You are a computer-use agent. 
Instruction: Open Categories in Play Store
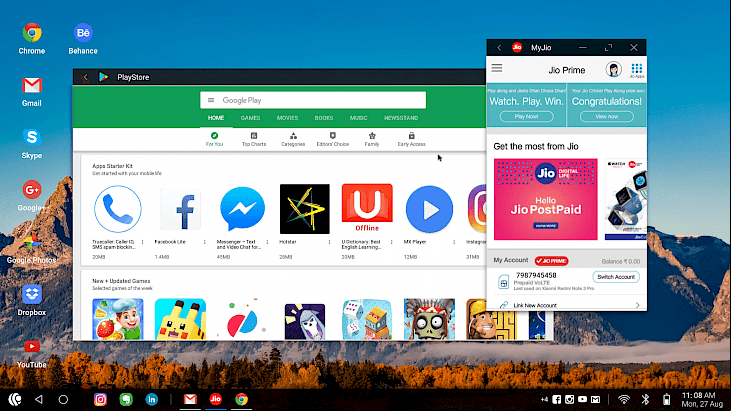[x=293, y=139]
